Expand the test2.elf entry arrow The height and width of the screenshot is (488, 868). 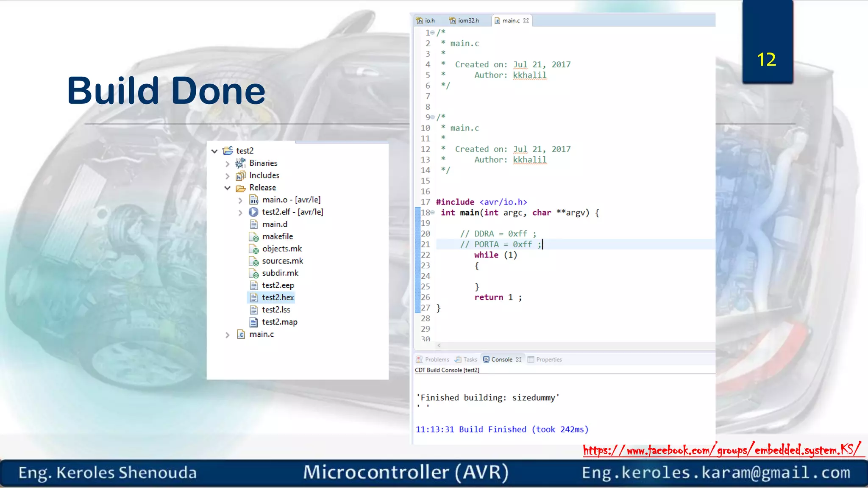tap(240, 213)
